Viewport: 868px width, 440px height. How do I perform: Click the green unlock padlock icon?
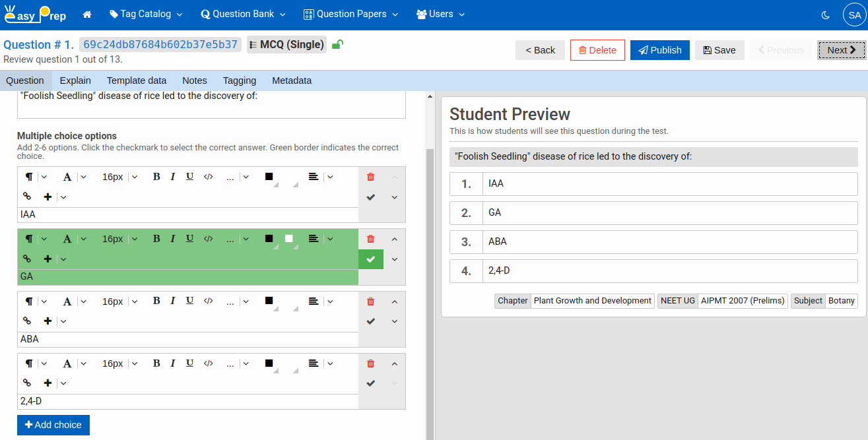tap(337, 45)
